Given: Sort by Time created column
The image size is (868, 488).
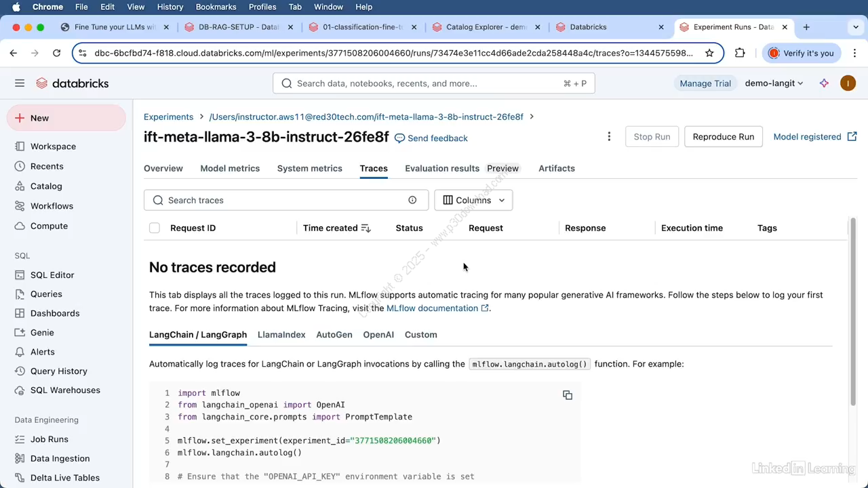Looking at the screenshot, I should [x=337, y=228].
